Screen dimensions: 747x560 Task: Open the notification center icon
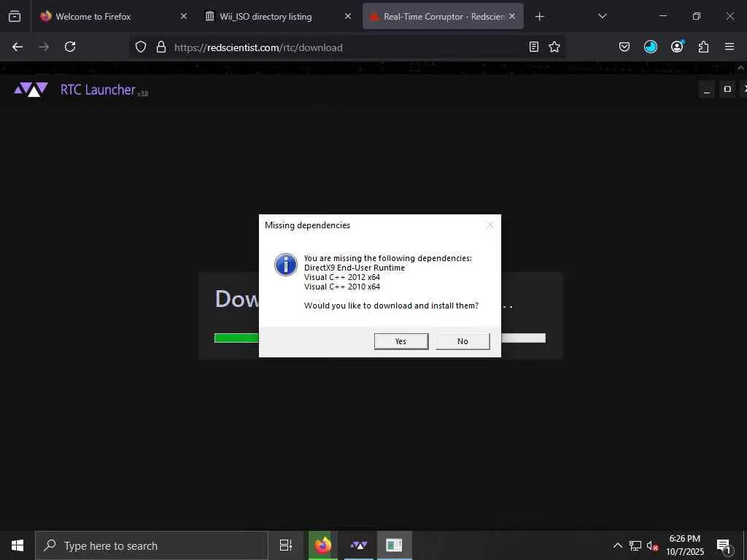[x=724, y=545]
